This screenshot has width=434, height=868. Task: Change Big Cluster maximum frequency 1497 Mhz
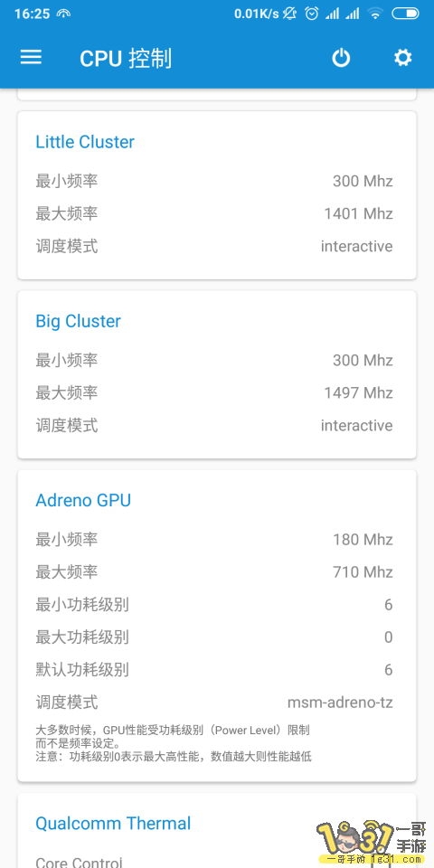(217, 393)
